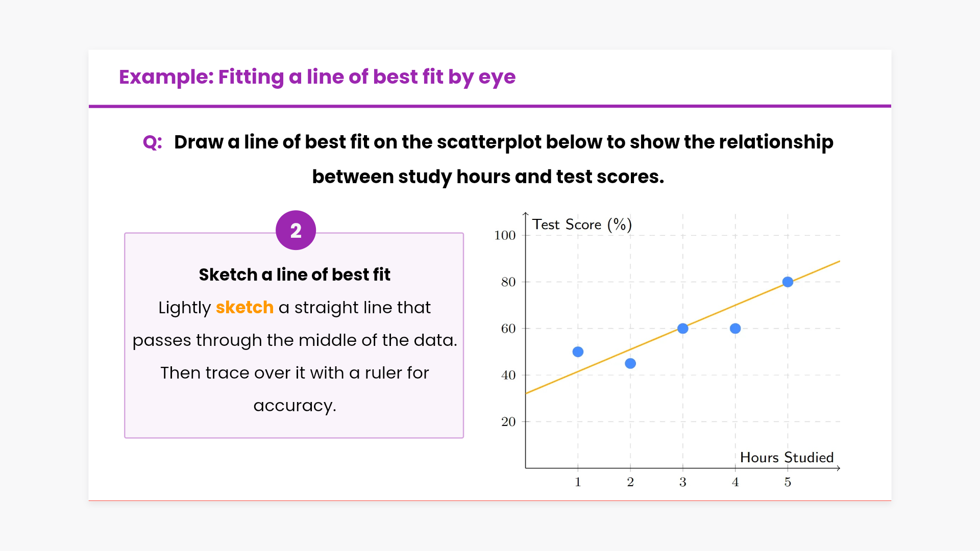The image size is (980, 551).
Task: Click the slide title "Example: Fitting a line of best fit by eye"
Action: [317, 77]
